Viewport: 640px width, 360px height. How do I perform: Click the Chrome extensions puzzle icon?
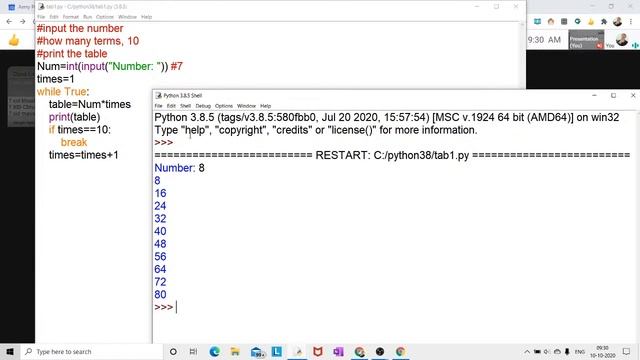click(x=604, y=21)
